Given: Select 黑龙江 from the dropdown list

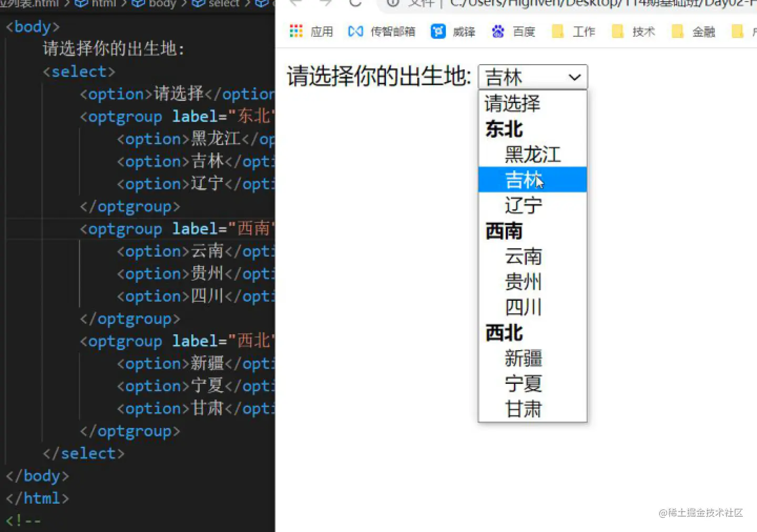Looking at the screenshot, I should (532, 155).
